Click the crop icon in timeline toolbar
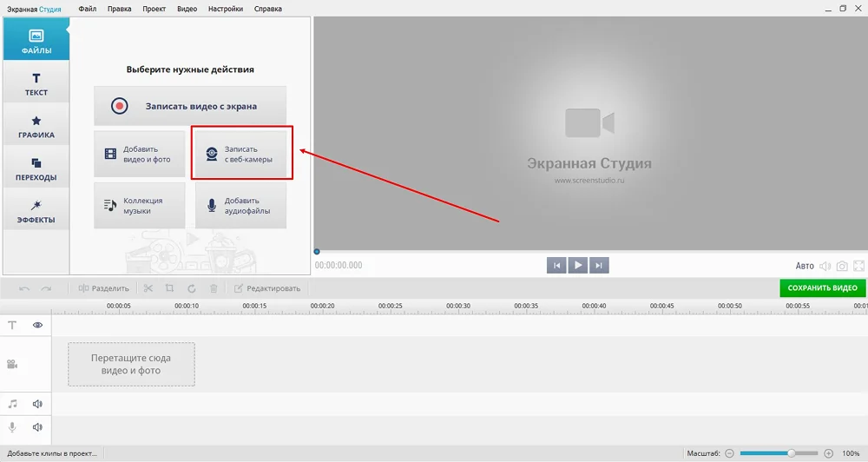Image resolution: width=868 pixels, height=462 pixels. [169, 288]
